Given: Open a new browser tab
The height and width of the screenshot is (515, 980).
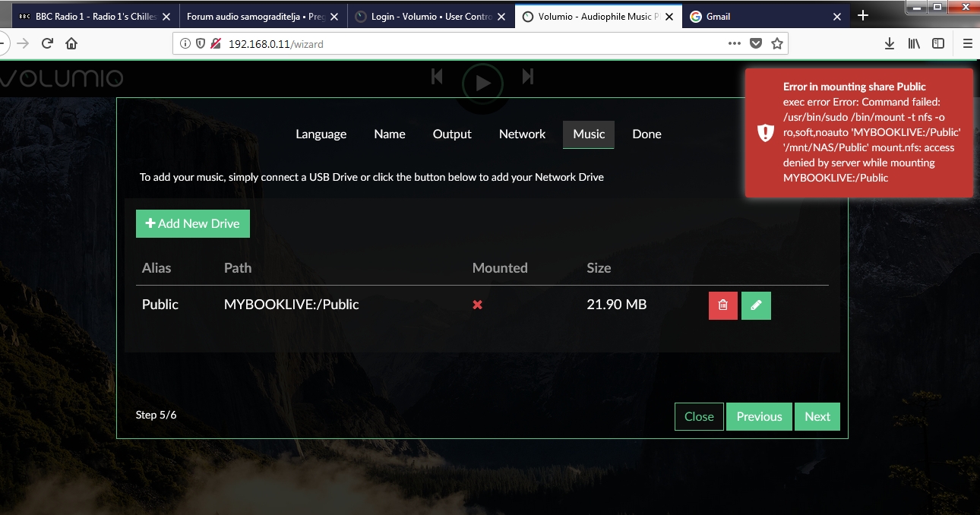Looking at the screenshot, I should pos(863,16).
